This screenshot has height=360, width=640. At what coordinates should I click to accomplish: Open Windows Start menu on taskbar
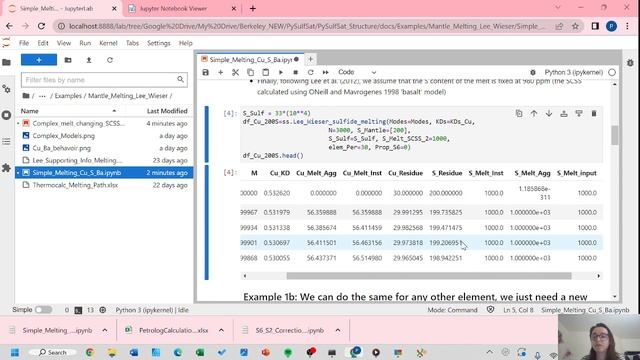point(15,352)
